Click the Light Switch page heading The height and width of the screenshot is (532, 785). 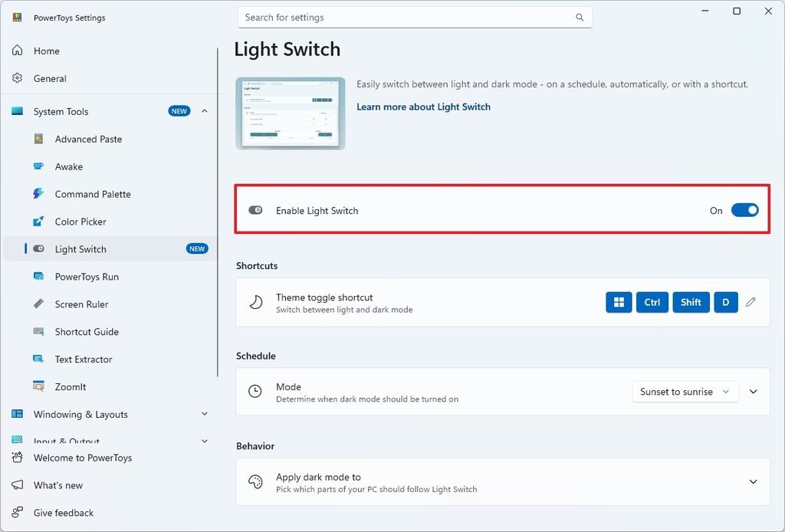click(287, 50)
